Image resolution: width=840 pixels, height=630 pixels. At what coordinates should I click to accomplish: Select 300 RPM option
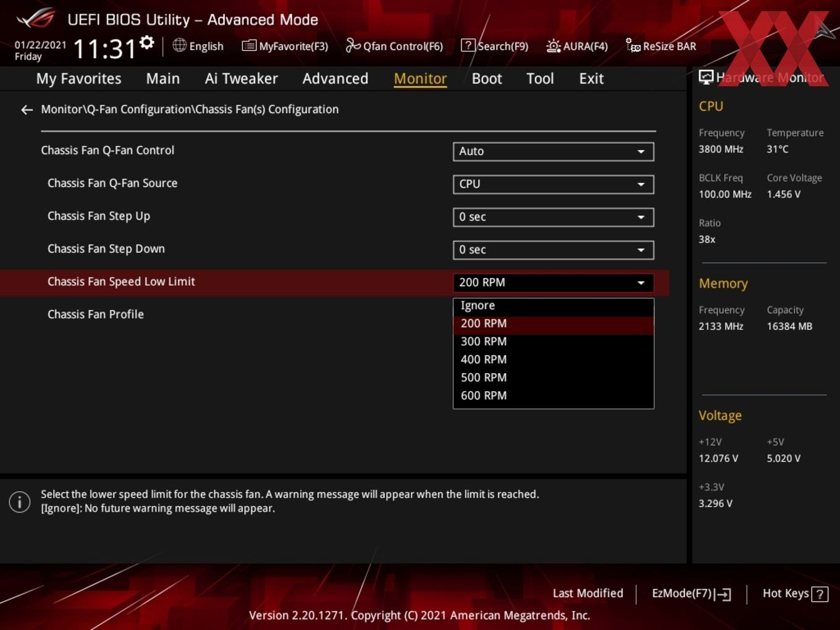pos(553,342)
